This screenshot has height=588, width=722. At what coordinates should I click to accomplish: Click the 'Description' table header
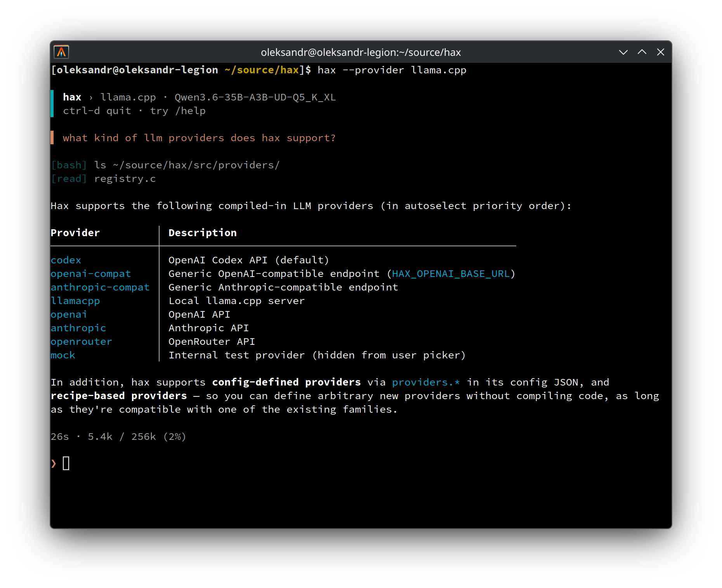click(x=203, y=233)
